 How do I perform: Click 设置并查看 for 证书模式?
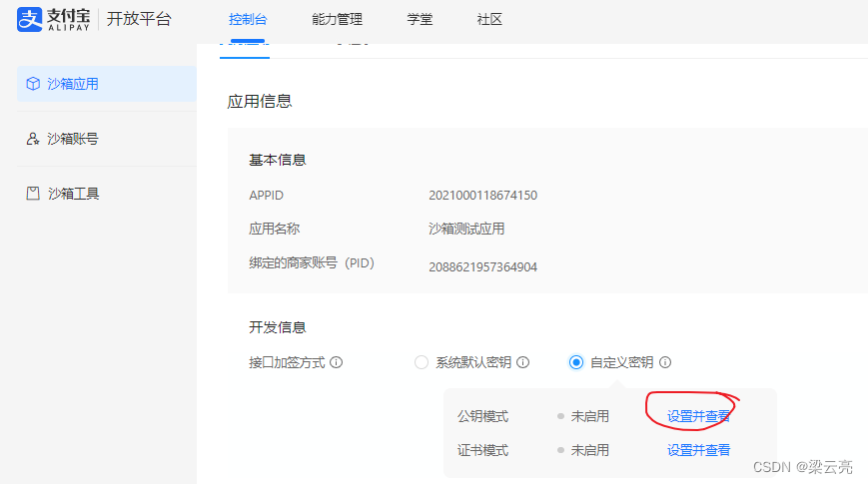pyautogui.click(x=698, y=450)
